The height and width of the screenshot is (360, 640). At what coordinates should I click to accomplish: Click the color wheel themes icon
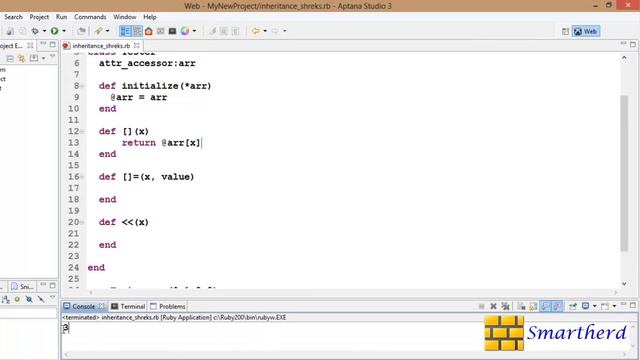[x=185, y=31]
